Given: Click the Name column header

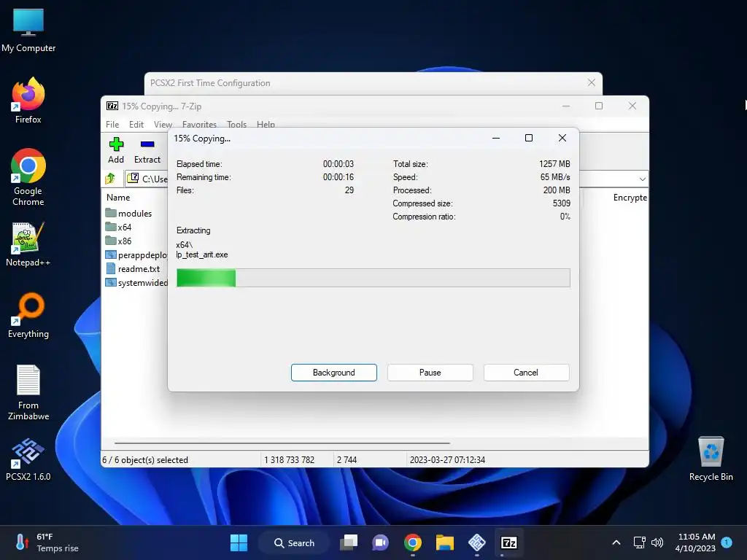Looking at the screenshot, I should (118, 197).
